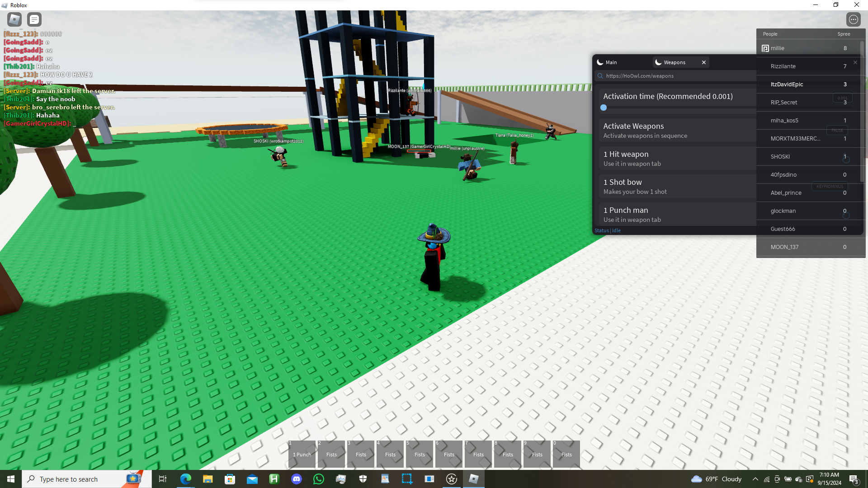Click the leaderboard vertical scrollbar
Viewport: 868px width, 488px height.
tap(863, 112)
